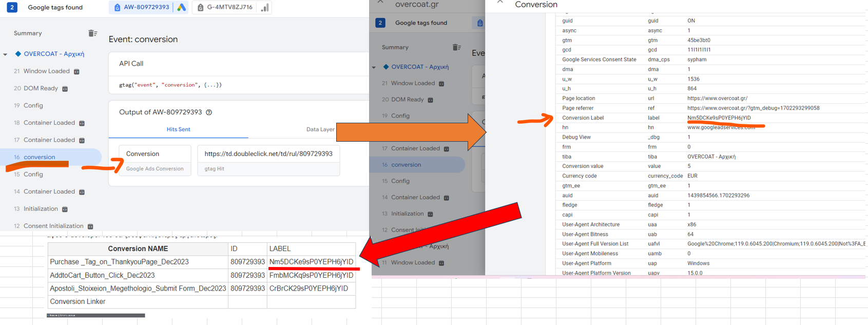
Task: Click the code icon beside 21 Window Loaded
Action: pyautogui.click(x=76, y=71)
